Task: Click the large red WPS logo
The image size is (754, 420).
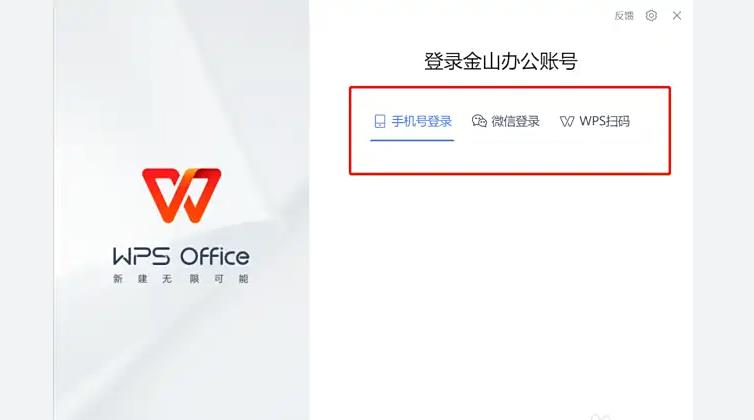Action: (182, 195)
